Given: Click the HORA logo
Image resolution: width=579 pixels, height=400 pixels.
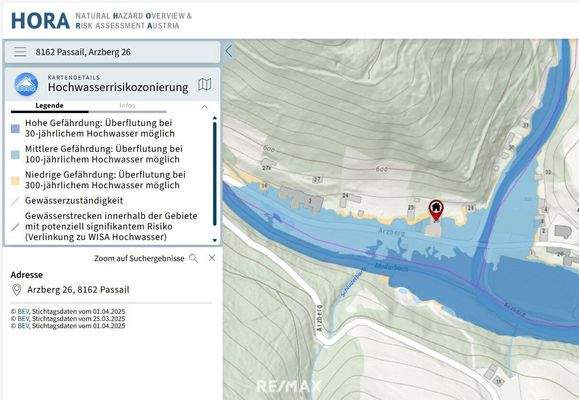Looking at the screenshot, I should click(x=40, y=21).
